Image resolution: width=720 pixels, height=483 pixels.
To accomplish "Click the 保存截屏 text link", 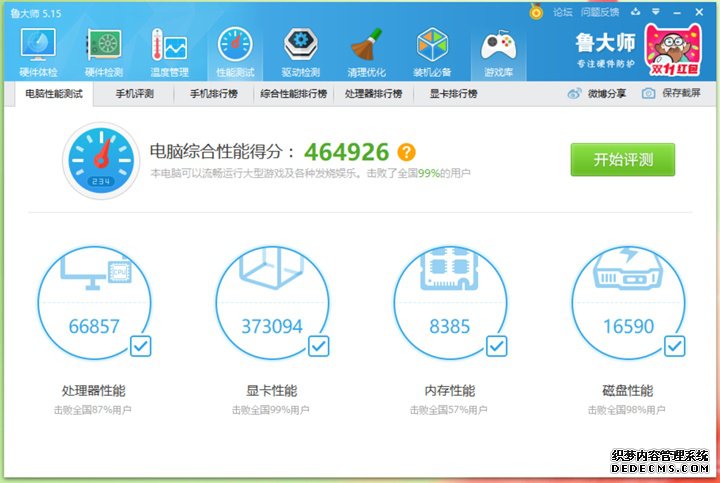I will [681, 93].
